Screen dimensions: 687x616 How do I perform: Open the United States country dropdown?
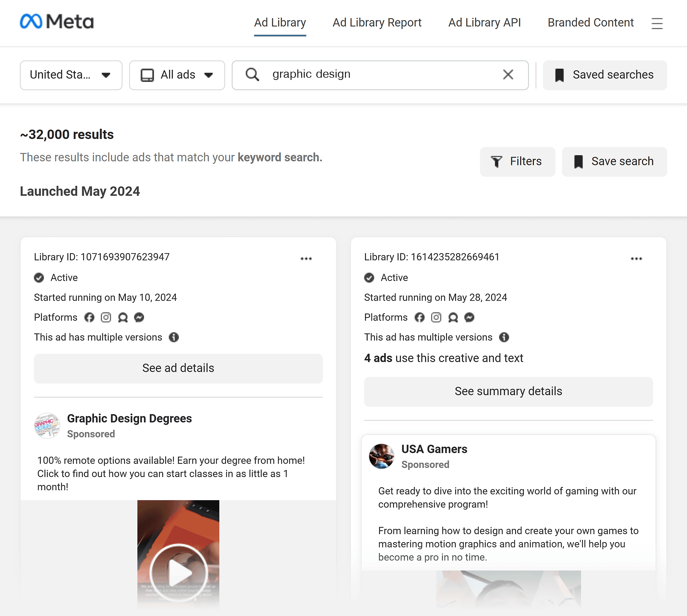[x=71, y=75]
